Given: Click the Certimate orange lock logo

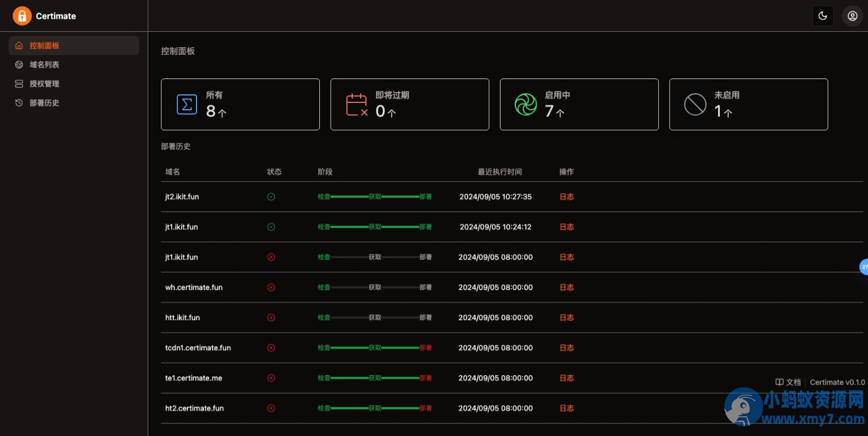Looking at the screenshot, I should 22,16.
